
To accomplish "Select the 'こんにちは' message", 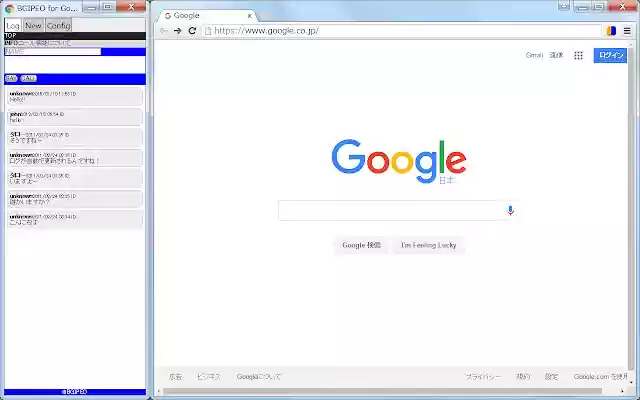I will pos(75,220).
